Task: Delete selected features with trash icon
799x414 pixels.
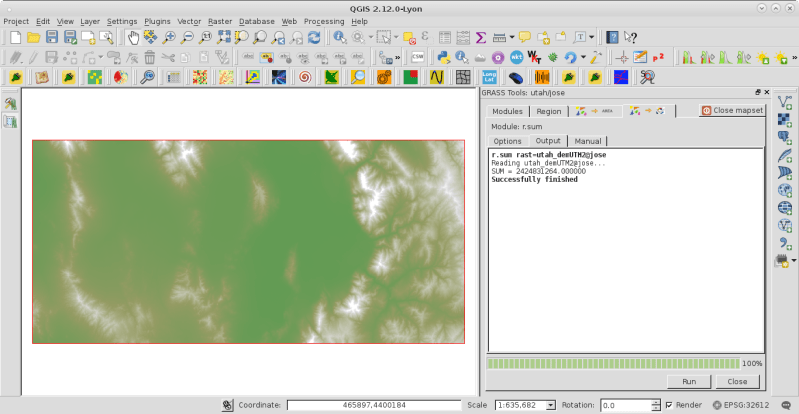Action: point(149,57)
